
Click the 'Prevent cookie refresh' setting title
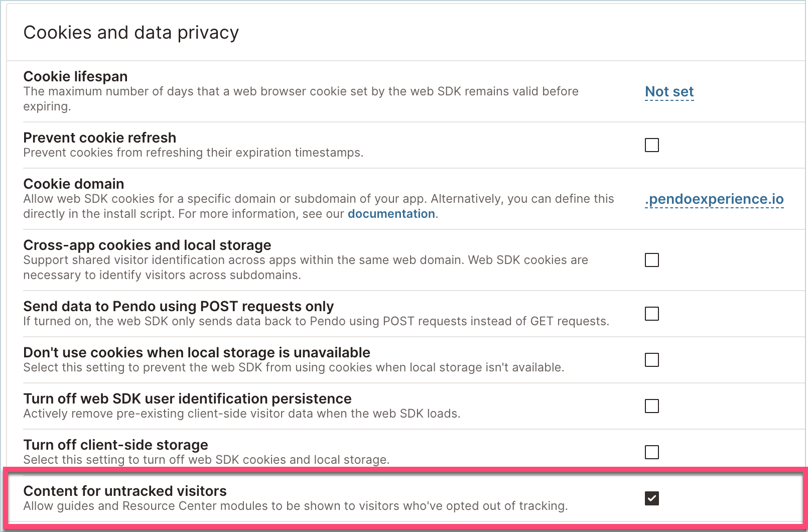pos(99,138)
